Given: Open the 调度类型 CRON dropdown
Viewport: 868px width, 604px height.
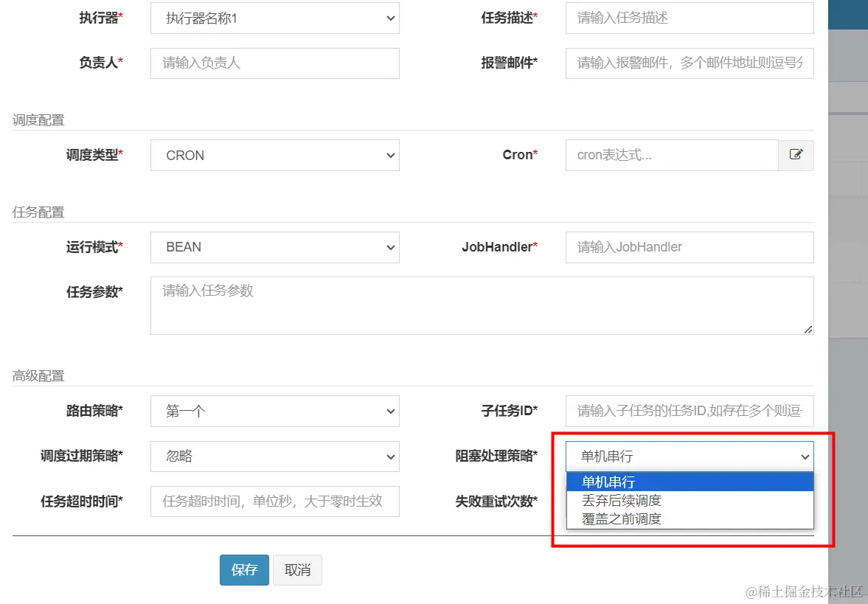Looking at the screenshot, I should 274,155.
